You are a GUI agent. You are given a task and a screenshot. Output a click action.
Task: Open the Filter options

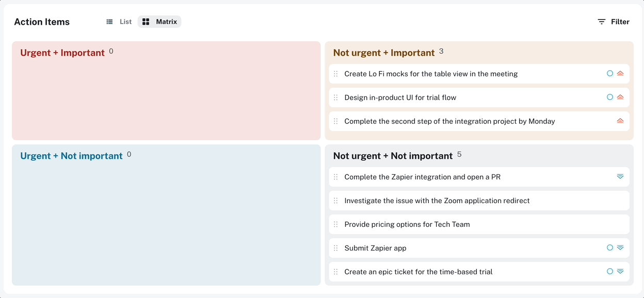click(614, 22)
